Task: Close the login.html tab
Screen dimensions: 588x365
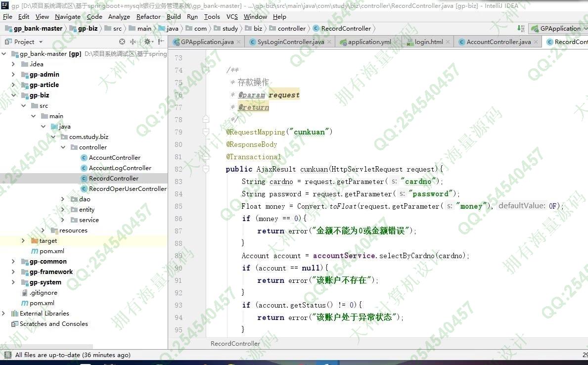Action: click(x=448, y=42)
